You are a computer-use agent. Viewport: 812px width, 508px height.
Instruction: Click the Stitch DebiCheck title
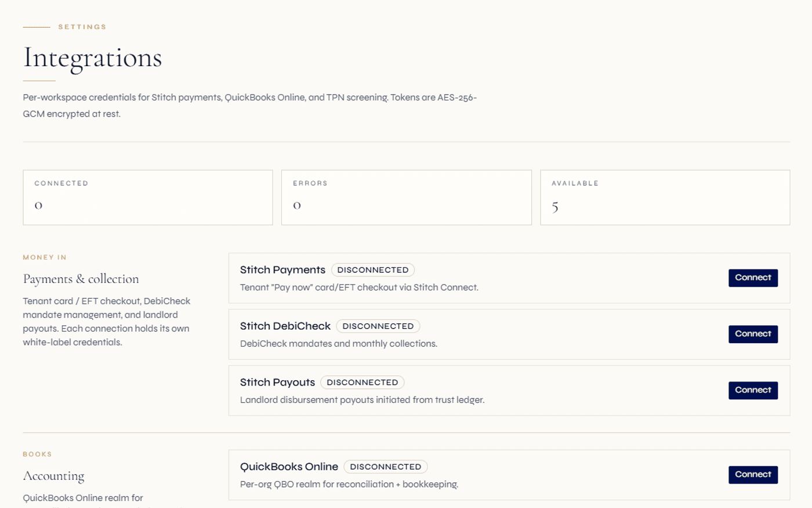click(285, 326)
